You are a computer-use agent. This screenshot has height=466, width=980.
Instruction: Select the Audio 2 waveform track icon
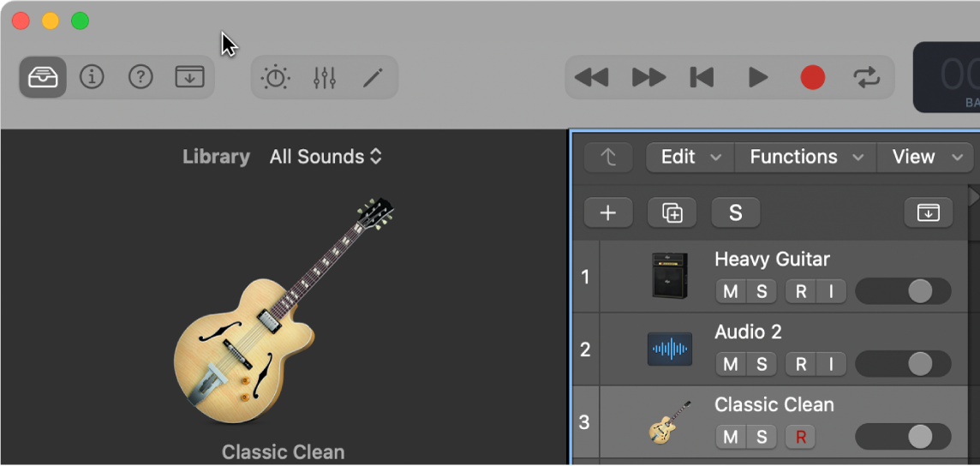669,349
